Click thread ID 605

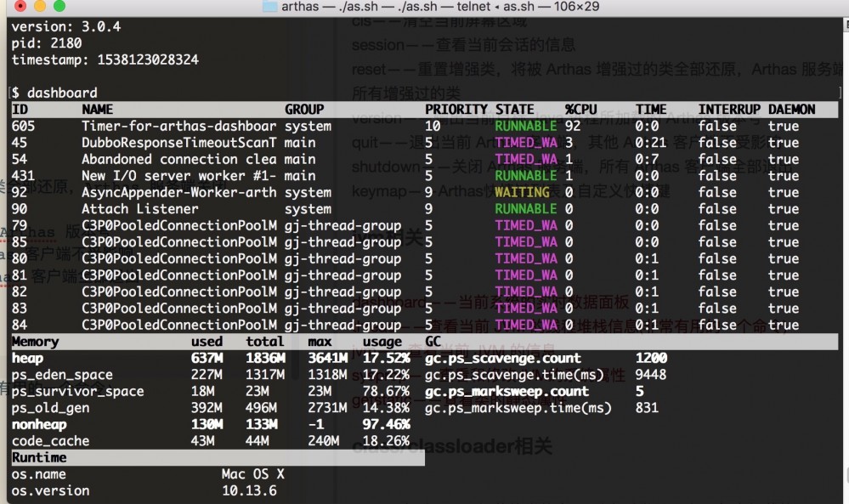(23, 126)
